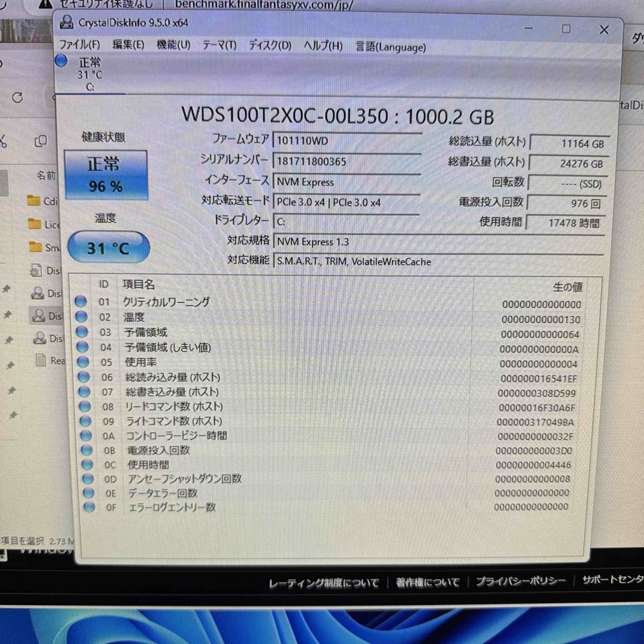
Task: Select the 使用率 attribute row text
Action: pos(141,363)
